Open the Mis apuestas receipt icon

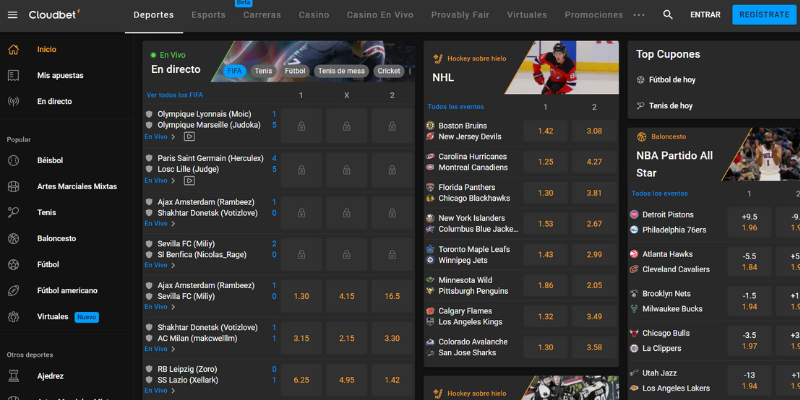14,76
